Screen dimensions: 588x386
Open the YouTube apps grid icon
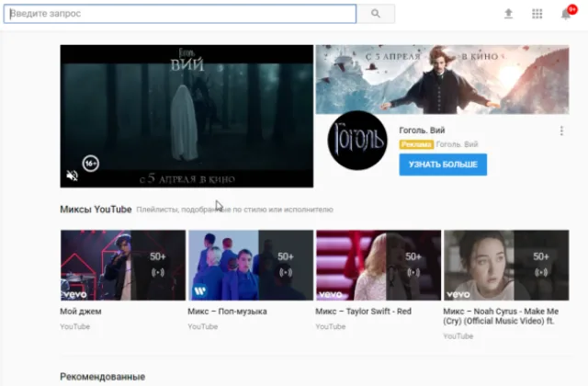(x=537, y=14)
